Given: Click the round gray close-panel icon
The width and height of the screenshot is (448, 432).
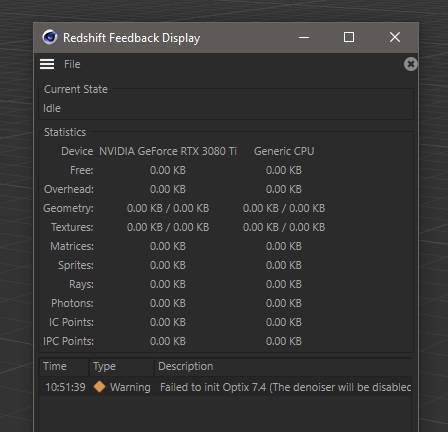Looking at the screenshot, I should coord(411,64).
